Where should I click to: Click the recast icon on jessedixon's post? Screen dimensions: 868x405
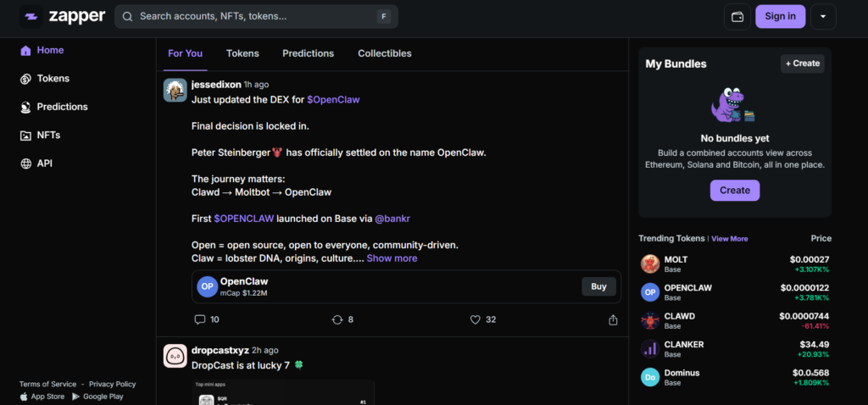pyautogui.click(x=337, y=319)
